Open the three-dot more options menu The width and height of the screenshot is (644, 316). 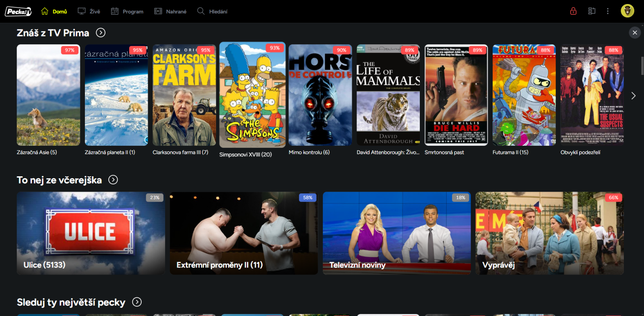pyautogui.click(x=608, y=11)
